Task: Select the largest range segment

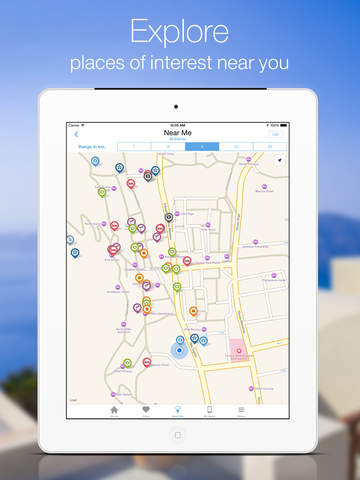Action: click(270, 147)
